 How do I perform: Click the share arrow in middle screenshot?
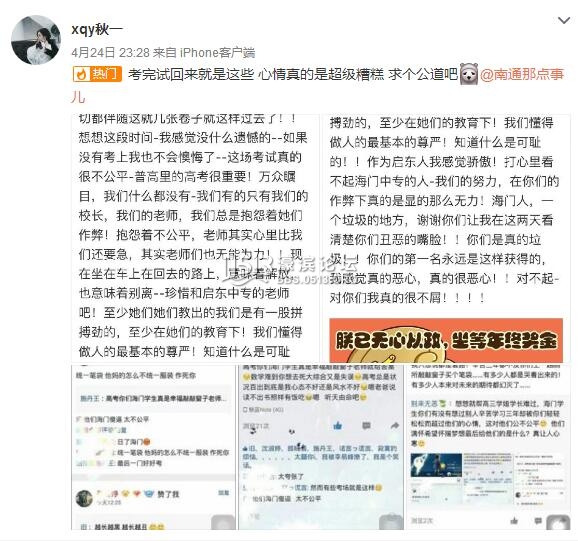(x=394, y=426)
